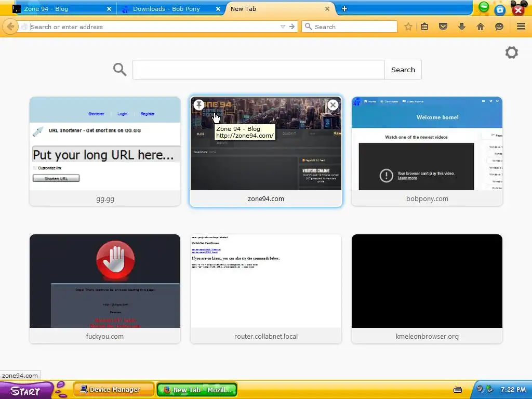Click the blue restore window button
The height and width of the screenshot is (399, 532).
[500, 10]
